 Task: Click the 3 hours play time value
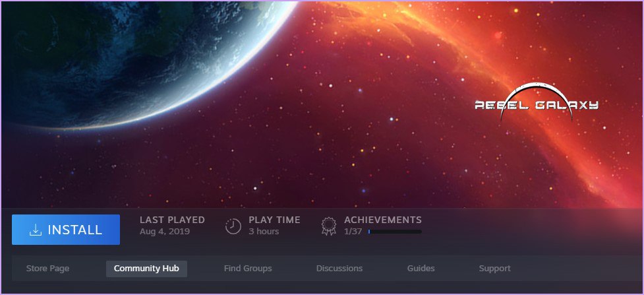264,231
